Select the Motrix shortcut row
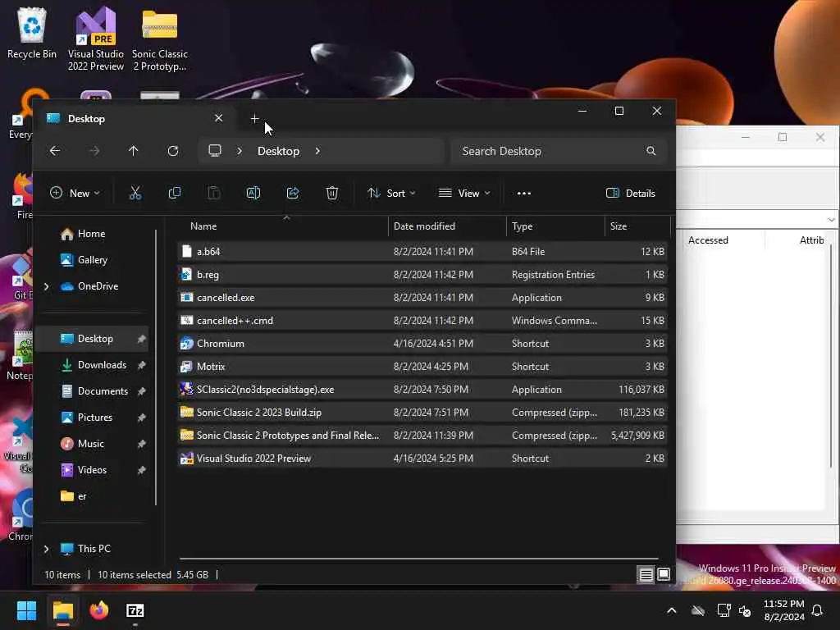Image resolution: width=840 pixels, height=630 pixels. point(422,367)
